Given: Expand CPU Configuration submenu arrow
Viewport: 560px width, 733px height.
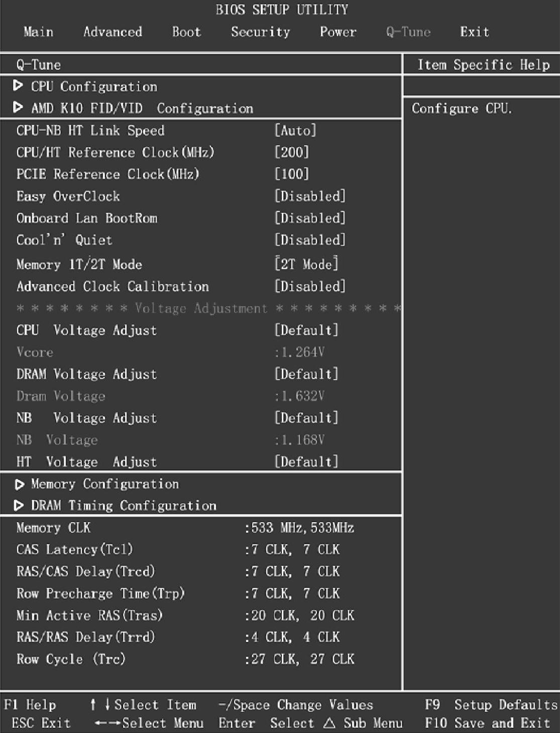Looking at the screenshot, I should point(18,86).
